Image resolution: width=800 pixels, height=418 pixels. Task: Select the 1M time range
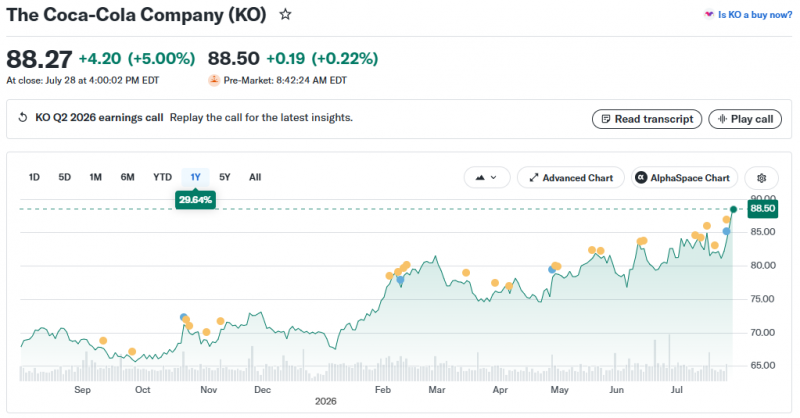(95, 177)
